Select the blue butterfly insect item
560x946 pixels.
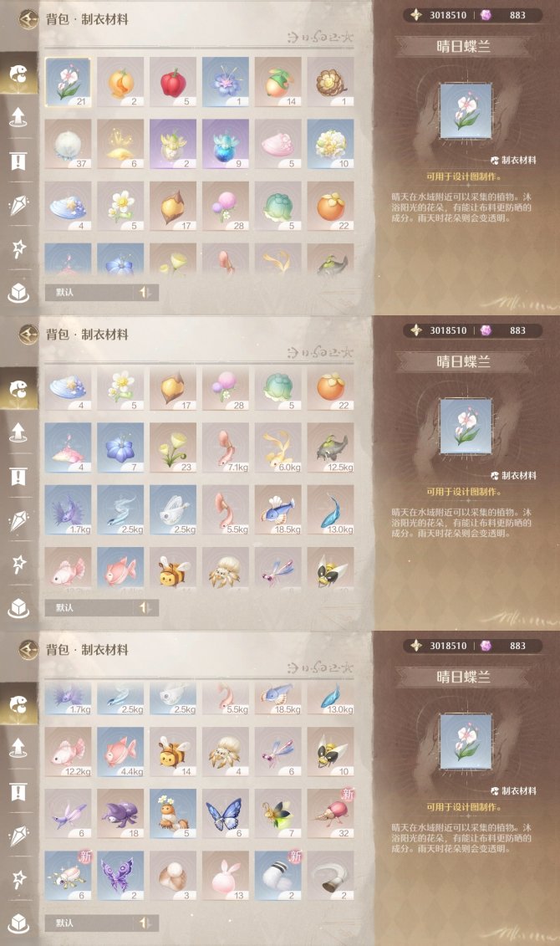(x=226, y=814)
